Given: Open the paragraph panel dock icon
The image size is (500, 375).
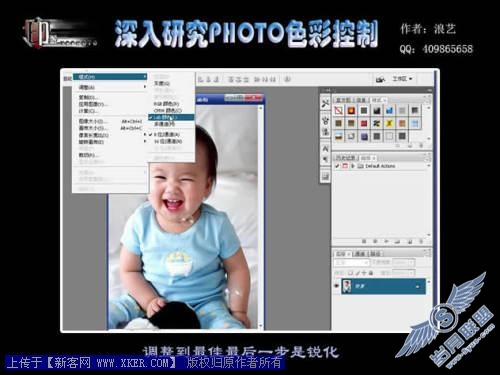Looking at the screenshot, I should [325, 159].
